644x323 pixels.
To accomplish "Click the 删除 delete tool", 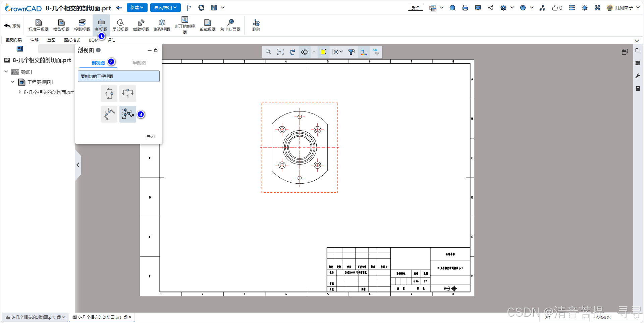I will (256, 25).
